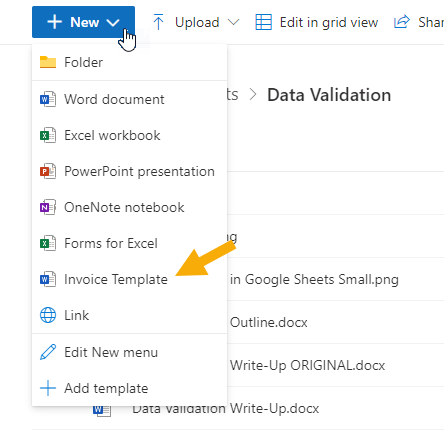This screenshot has width=444, height=432.
Task: Click the Excel workbook file icon
Action: click(48, 135)
